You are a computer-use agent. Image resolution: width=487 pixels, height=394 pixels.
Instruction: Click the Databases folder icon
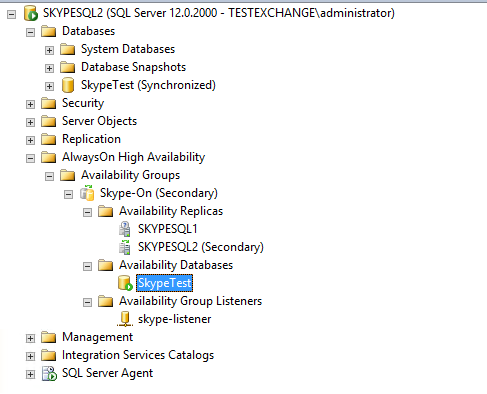[49, 31]
